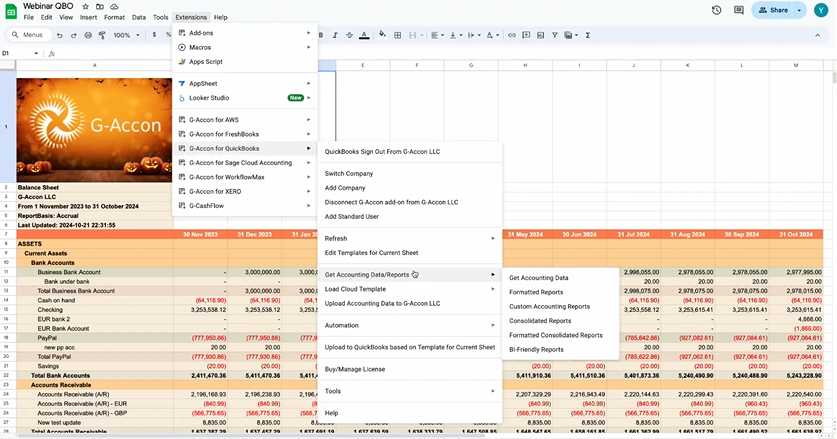
Task: Click the Share button
Action: (x=772, y=10)
